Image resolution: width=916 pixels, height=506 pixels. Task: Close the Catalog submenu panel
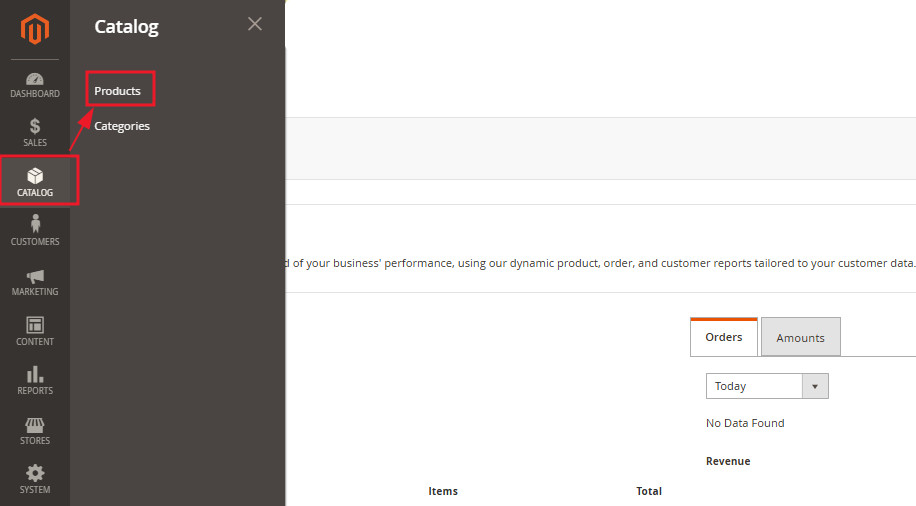[x=255, y=24]
